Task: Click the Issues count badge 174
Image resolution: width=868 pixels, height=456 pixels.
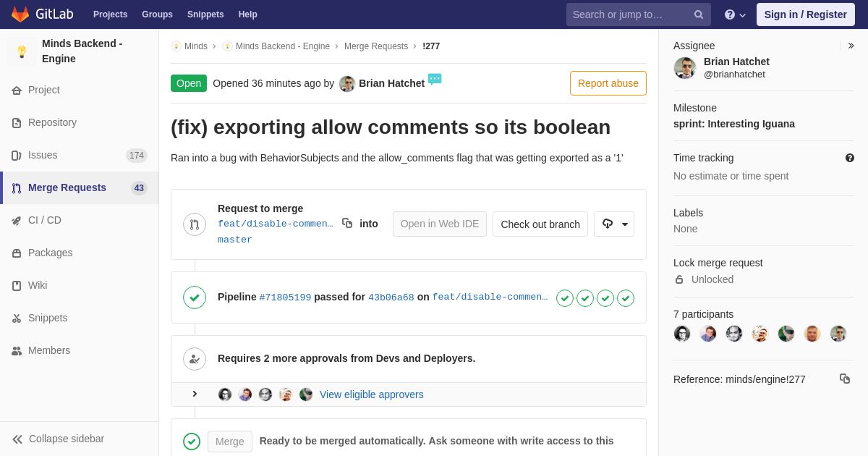Action: coord(137,156)
